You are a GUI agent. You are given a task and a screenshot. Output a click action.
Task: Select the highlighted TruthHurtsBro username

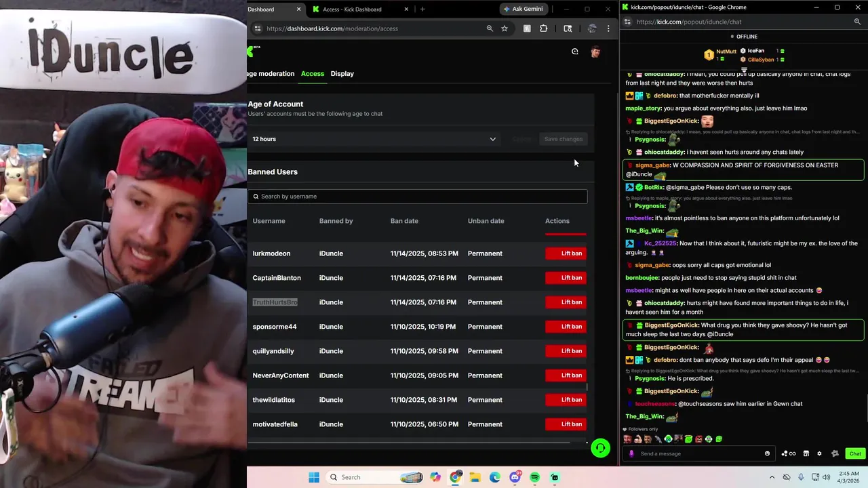coord(275,302)
